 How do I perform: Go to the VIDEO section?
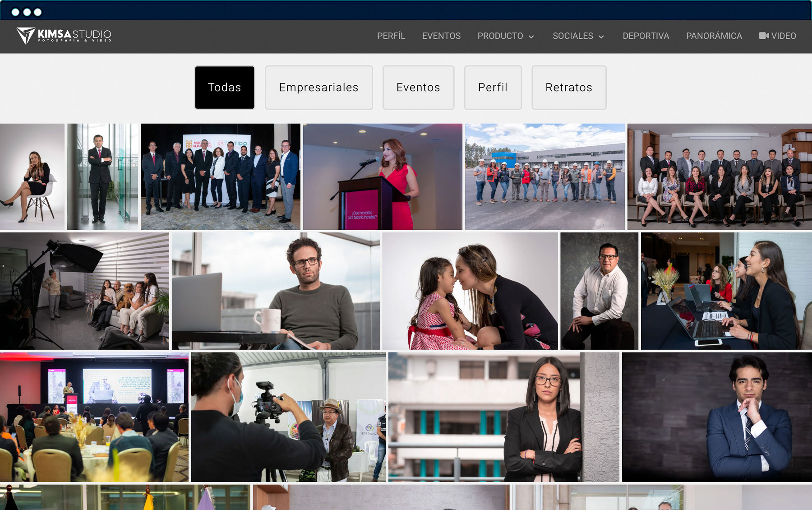(x=784, y=36)
